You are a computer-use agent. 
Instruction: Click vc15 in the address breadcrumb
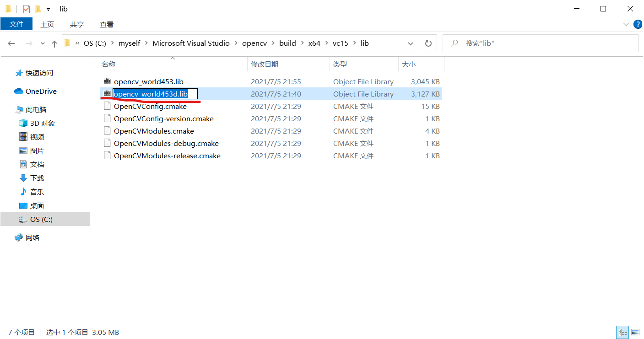click(341, 43)
